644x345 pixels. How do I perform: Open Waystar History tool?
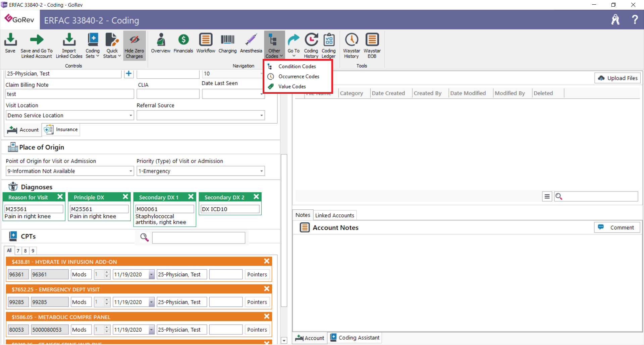pyautogui.click(x=351, y=46)
